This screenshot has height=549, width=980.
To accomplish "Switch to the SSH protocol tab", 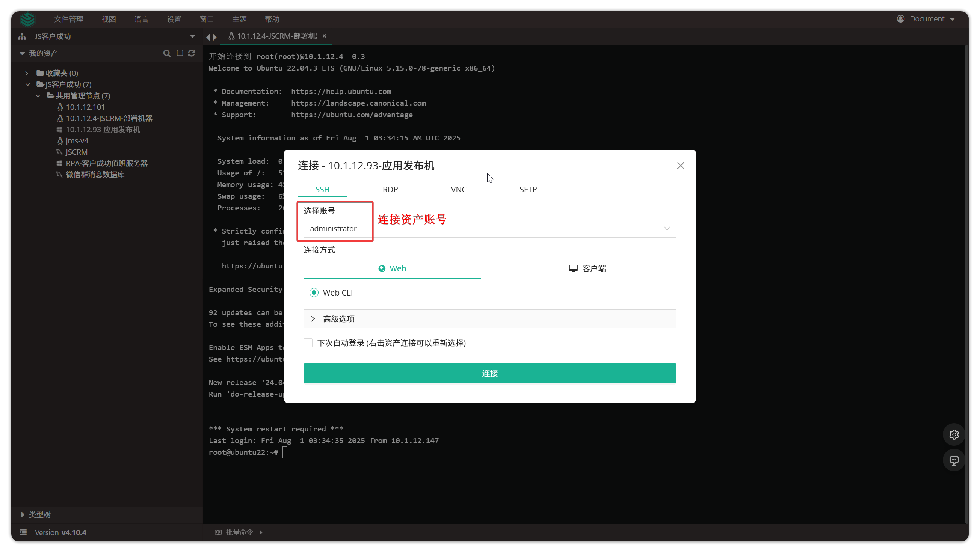I will (322, 189).
